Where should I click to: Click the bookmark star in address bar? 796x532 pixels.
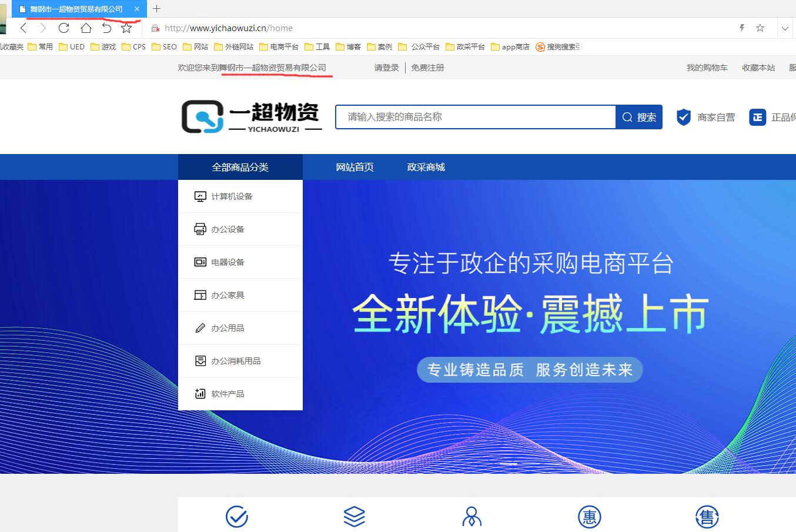(x=760, y=28)
